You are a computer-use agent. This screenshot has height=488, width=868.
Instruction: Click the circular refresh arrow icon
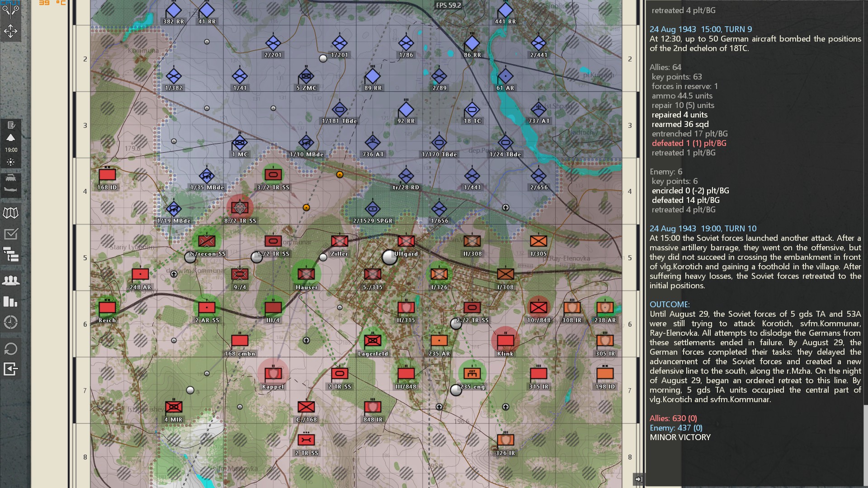coord(11,348)
